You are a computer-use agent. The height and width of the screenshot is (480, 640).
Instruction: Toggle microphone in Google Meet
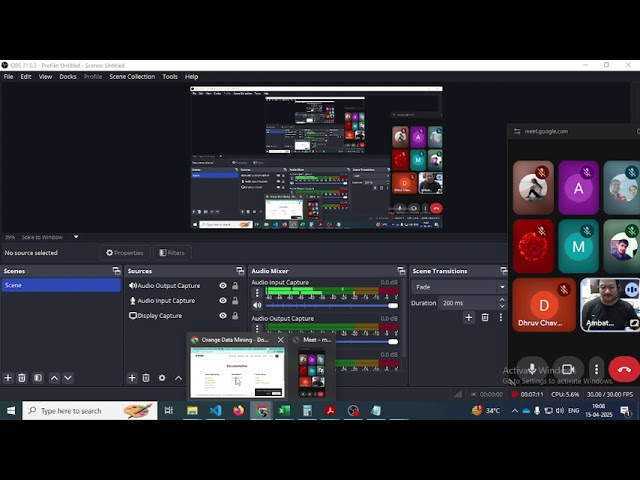pos(532,369)
